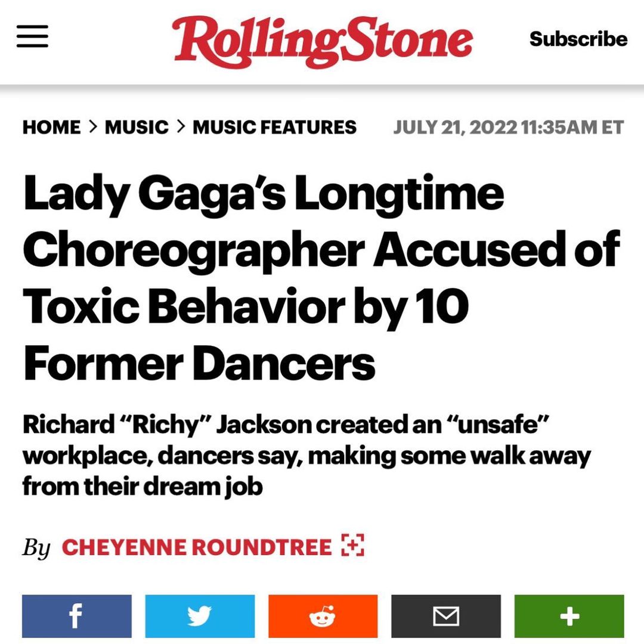Share the article on Reddit
Viewport: 644px width, 644px height.
click(323, 616)
